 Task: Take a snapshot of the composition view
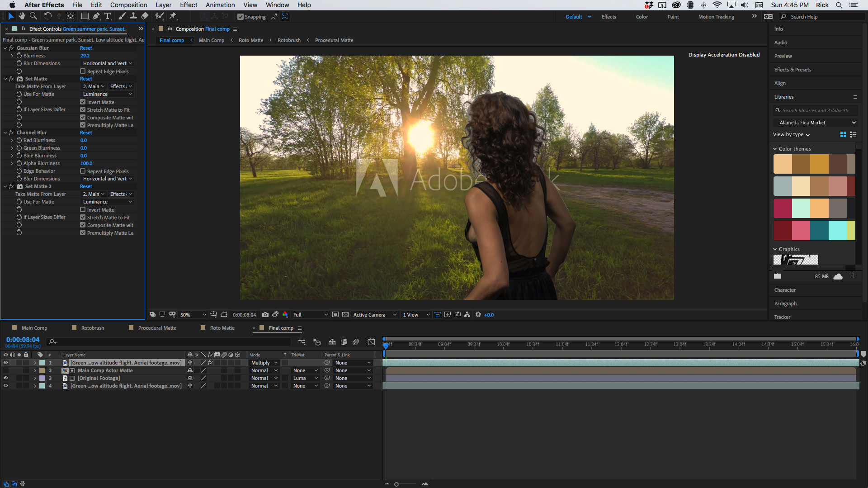[265, 314]
